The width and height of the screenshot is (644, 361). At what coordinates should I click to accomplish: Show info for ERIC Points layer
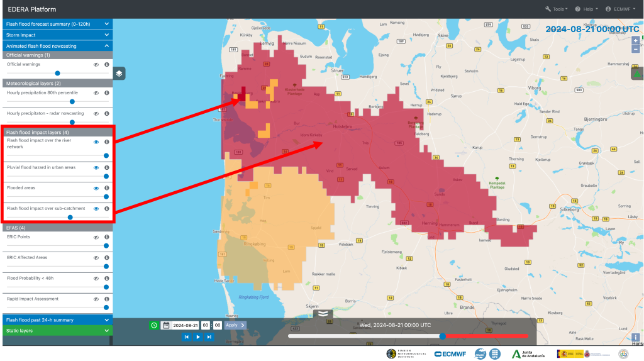pos(107,237)
